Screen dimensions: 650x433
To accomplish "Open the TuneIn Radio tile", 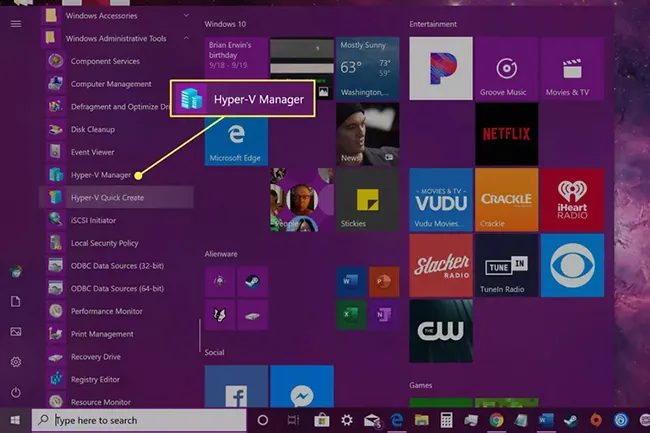I will [507, 265].
